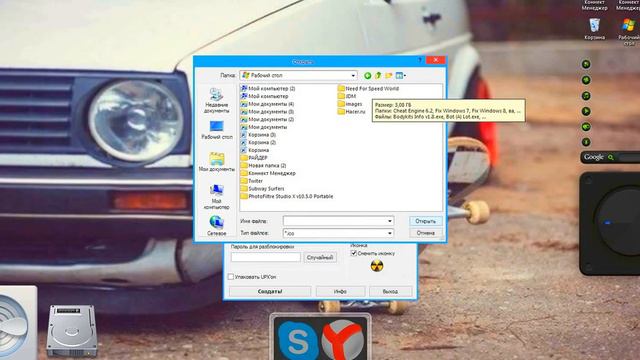Go up one folder level
640x360 pixels.
pos(378,75)
